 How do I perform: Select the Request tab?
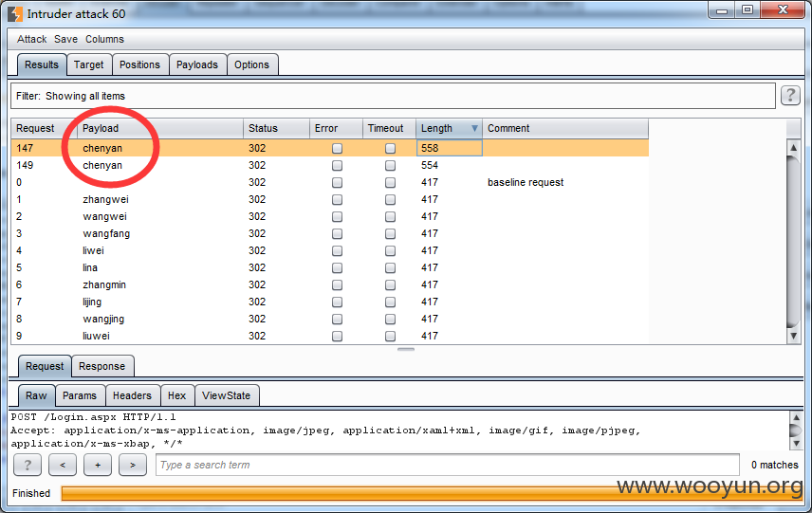pos(45,366)
